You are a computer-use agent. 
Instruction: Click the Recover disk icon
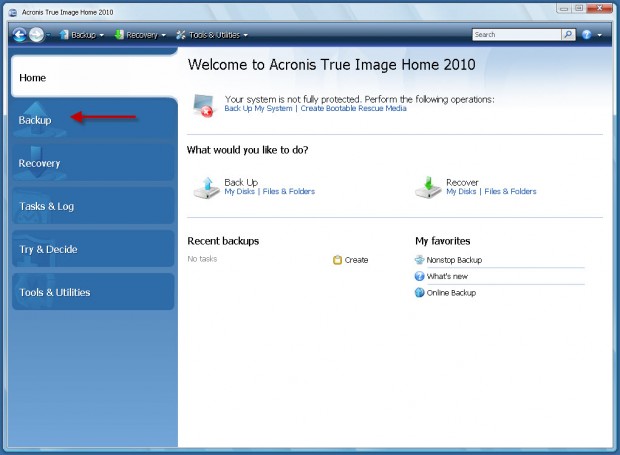pos(428,187)
